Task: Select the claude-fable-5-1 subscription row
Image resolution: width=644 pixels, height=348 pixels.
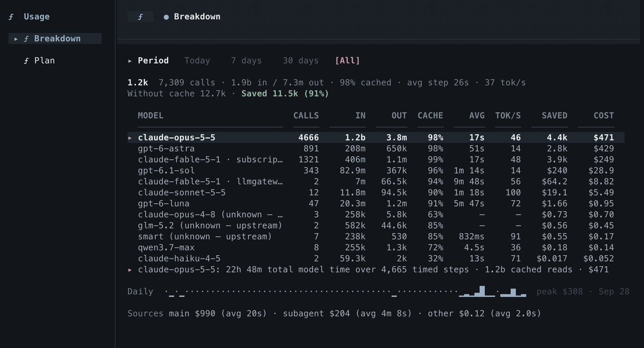Action: 376,160
